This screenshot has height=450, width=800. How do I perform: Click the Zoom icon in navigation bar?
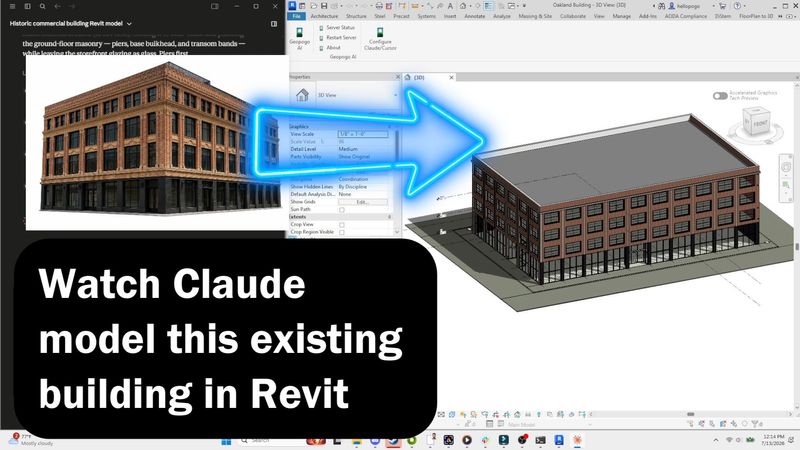786,185
